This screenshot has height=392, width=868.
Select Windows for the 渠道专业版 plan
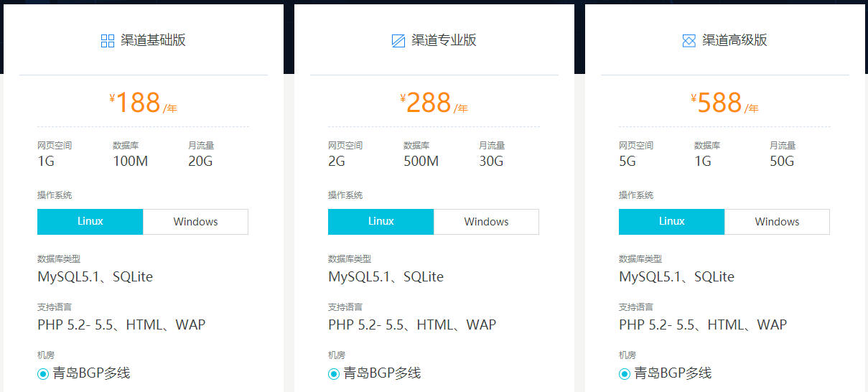tap(486, 222)
